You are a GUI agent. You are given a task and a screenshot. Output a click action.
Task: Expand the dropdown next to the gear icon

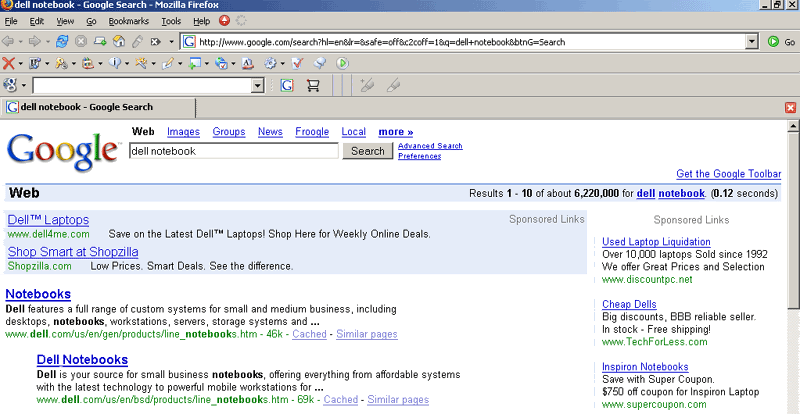[282, 64]
